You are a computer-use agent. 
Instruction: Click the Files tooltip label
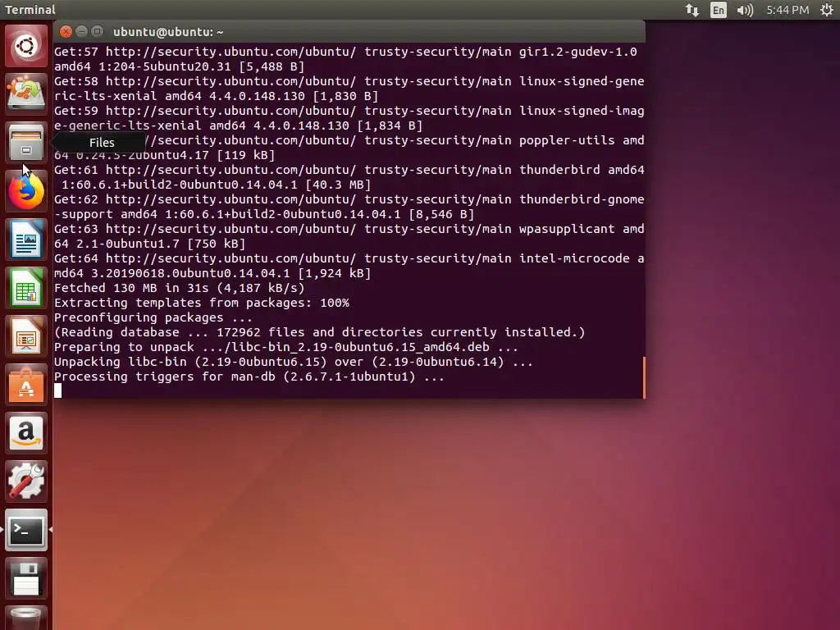[x=102, y=143]
